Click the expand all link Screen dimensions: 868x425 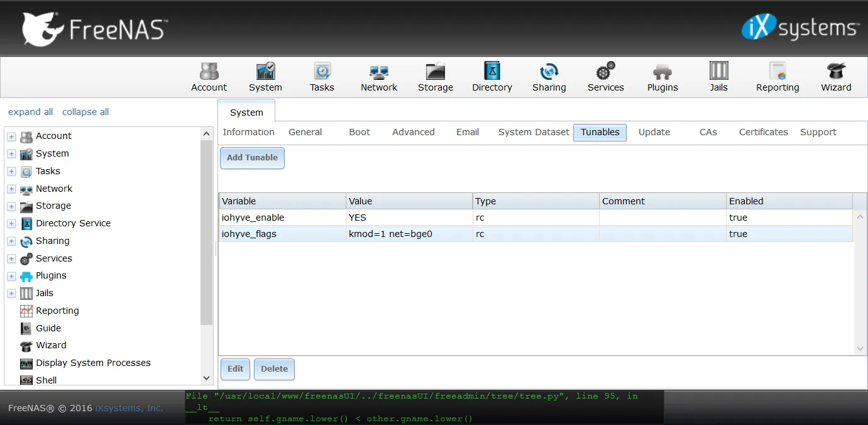(30, 112)
